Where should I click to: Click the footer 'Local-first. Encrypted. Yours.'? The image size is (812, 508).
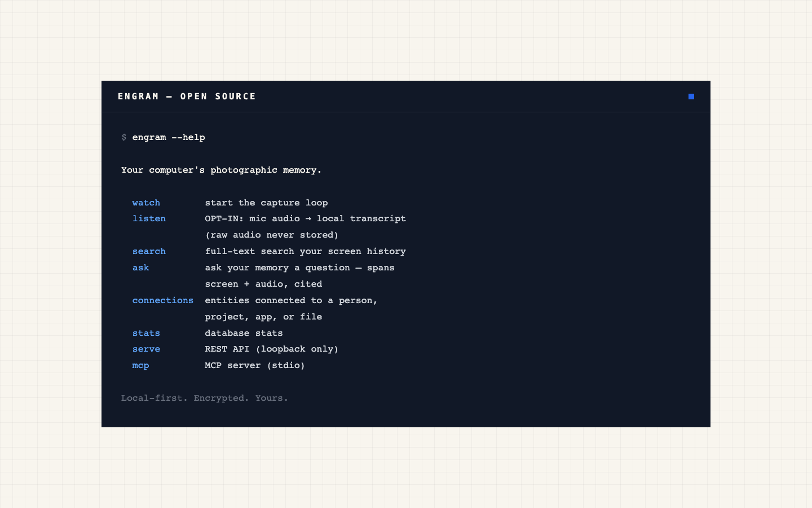click(205, 398)
